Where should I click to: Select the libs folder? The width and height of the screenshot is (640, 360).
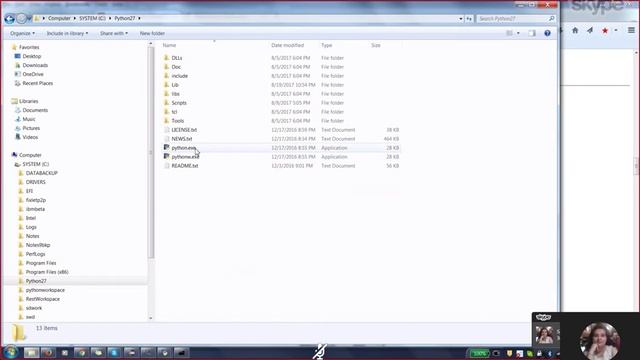175,94
